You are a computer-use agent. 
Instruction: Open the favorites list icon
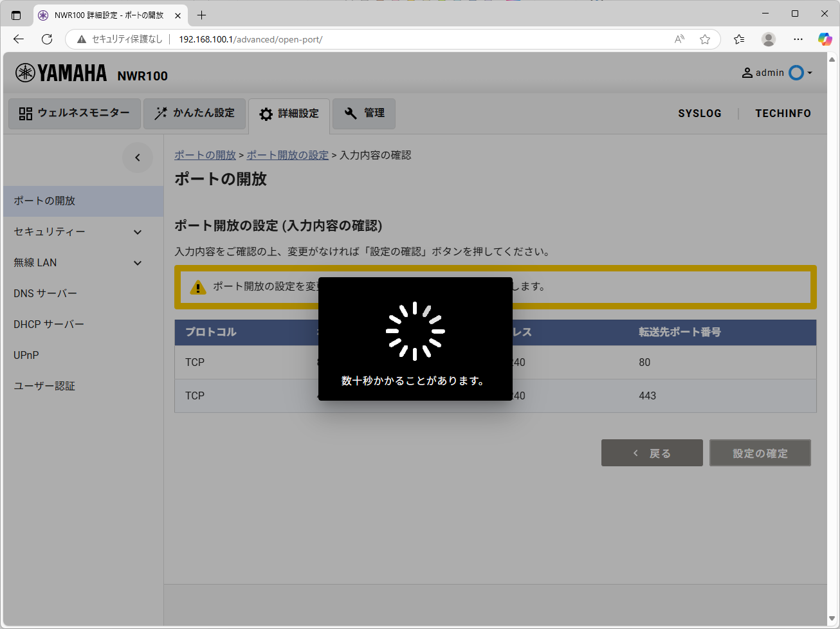(x=739, y=39)
